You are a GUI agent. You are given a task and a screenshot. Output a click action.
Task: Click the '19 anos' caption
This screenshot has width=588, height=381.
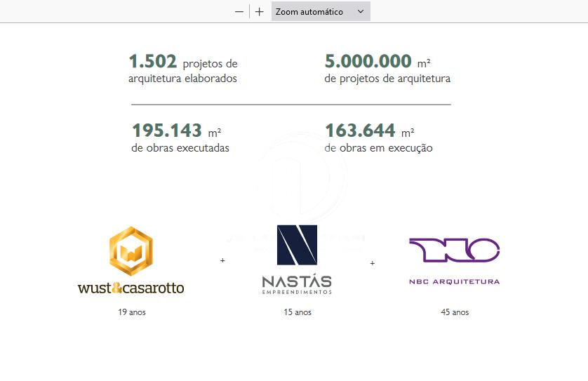pos(132,312)
